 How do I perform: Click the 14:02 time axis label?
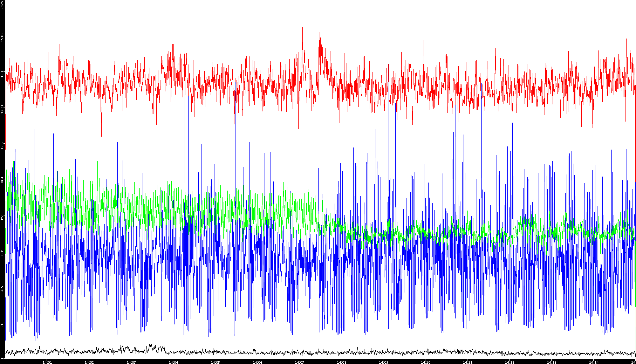click(x=89, y=362)
